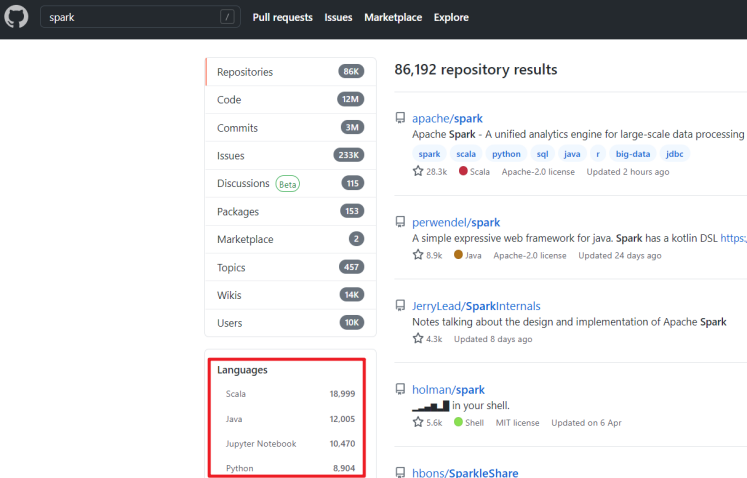Click the repo icon beside perwendel/spark

pyautogui.click(x=400, y=222)
